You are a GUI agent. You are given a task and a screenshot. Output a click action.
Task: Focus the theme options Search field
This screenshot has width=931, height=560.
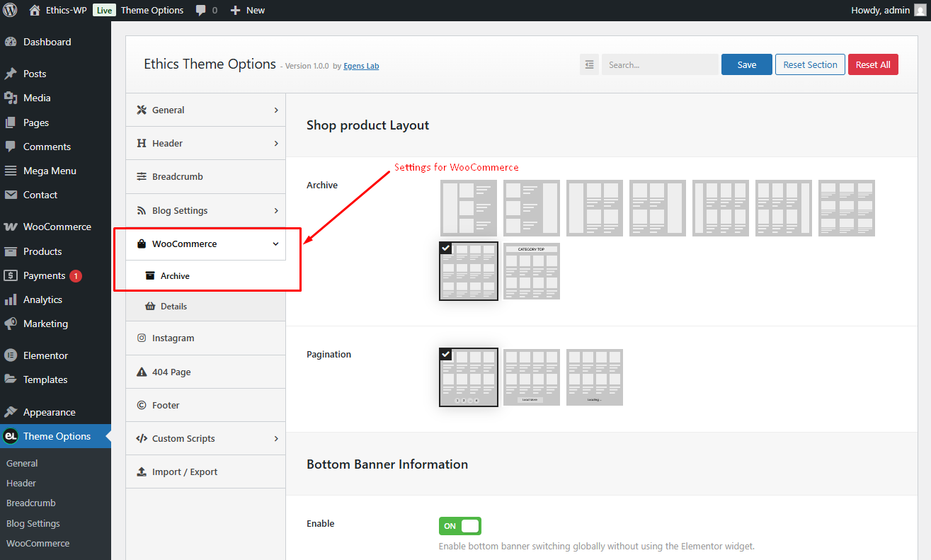point(660,64)
